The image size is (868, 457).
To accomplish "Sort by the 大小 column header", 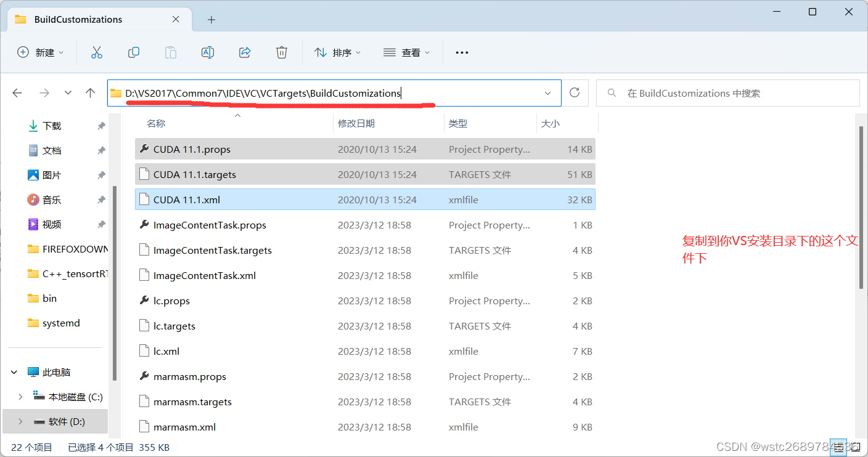I will point(551,123).
